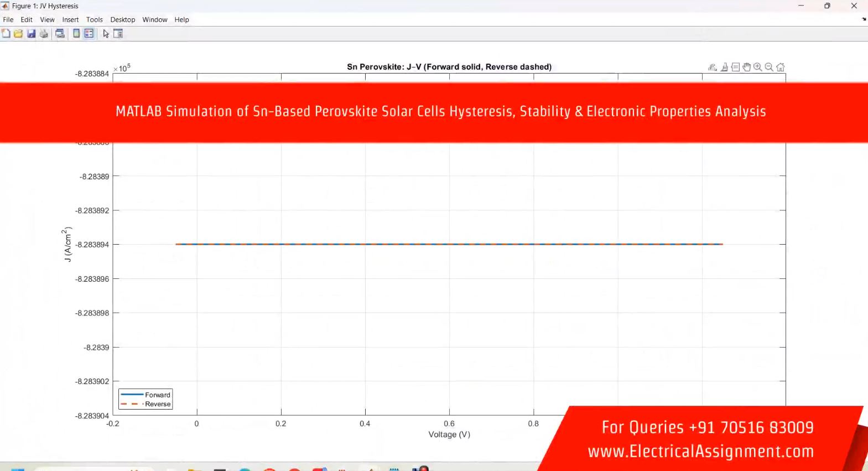The width and height of the screenshot is (868, 471).
Task: Click the New Figure toolbar icon
Action: coord(6,34)
